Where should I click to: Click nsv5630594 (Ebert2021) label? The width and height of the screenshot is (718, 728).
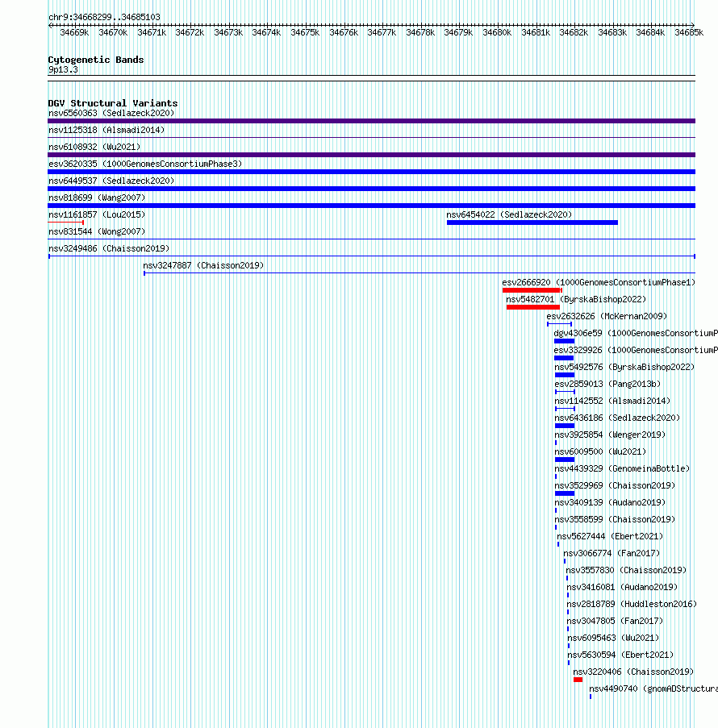tap(621, 655)
